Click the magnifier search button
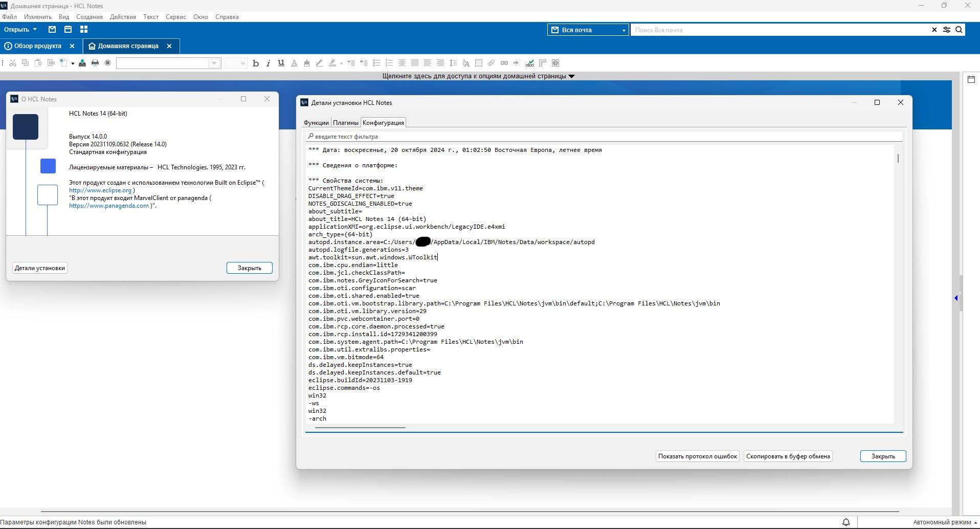The width and height of the screenshot is (980, 529). pyautogui.click(x=959, y=30)
